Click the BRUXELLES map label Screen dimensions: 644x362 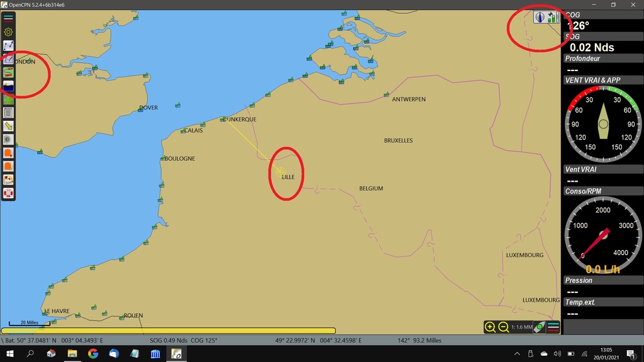pyautogui.click(x=398, y=140)
